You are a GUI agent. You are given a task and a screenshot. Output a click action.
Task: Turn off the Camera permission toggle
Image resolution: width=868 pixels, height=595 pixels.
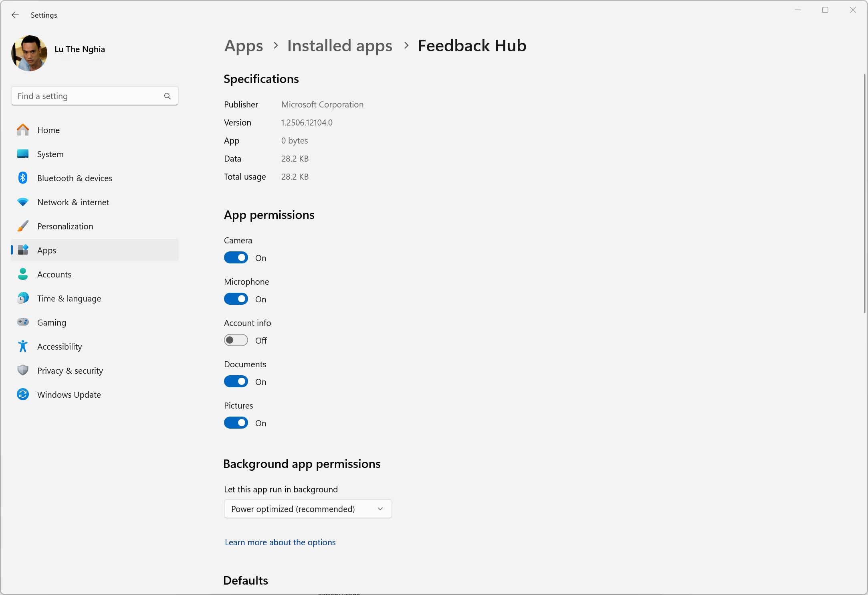[236, 258]
